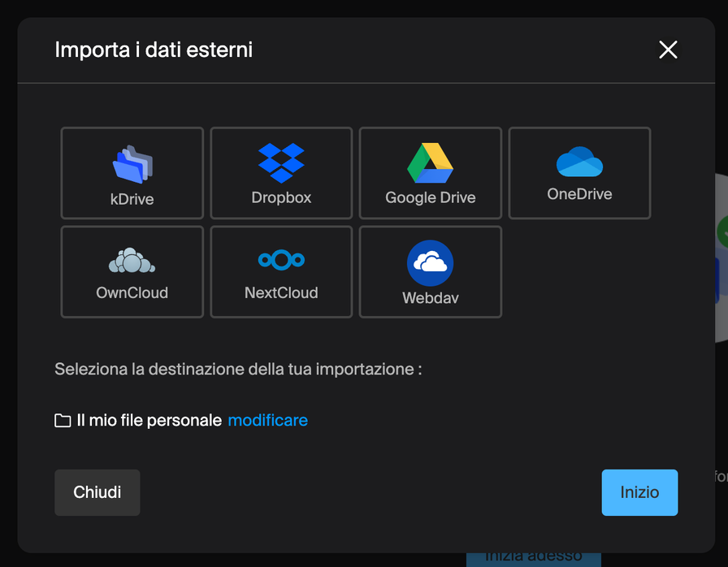Viewport: 728px width, 567px height.
Task: Start import with the Inizio button
Action: coord(639,492)
